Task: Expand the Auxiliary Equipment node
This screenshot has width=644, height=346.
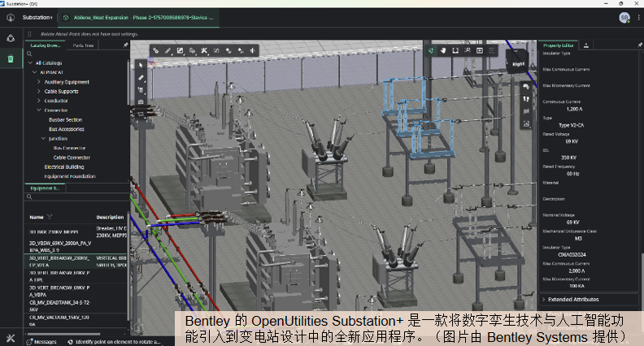Action: (39, 82)
